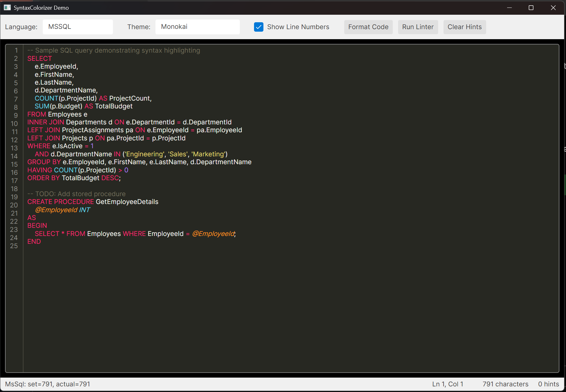Click the SELECT keyword on line 2
Image resolution: width=566 pixels, height=392 pixels.
click(x=39, y=58)
